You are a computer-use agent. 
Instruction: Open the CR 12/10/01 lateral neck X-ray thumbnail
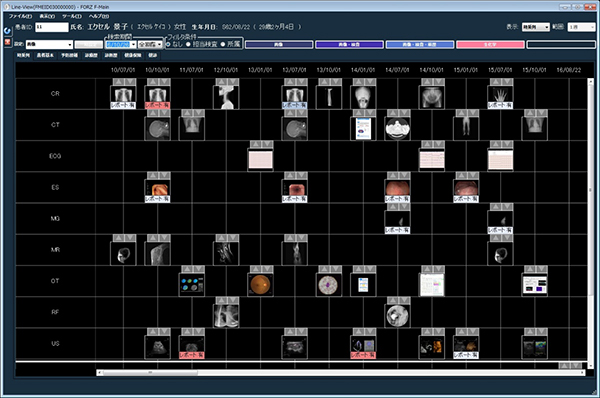[x=226, y=97]
